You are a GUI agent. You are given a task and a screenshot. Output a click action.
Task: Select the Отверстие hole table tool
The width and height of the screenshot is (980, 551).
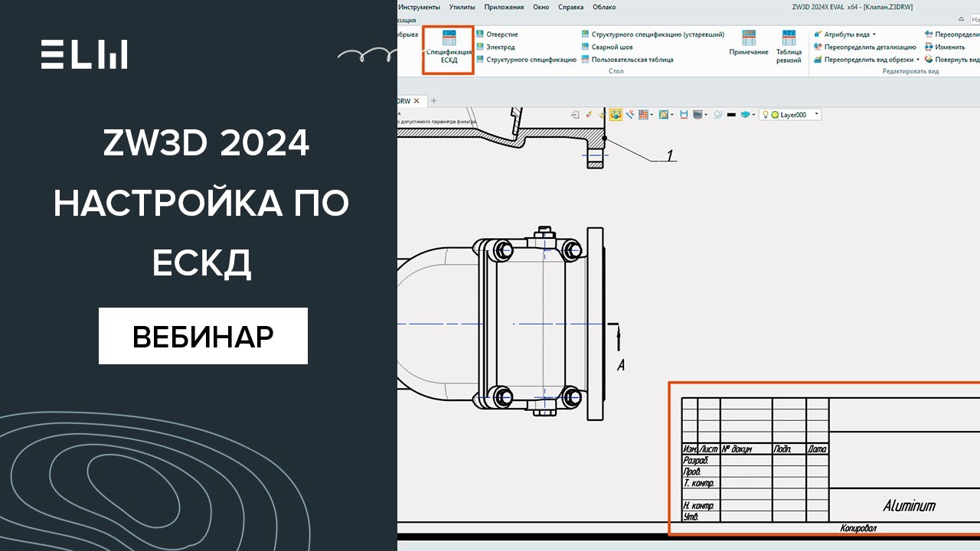coord(497,34)
